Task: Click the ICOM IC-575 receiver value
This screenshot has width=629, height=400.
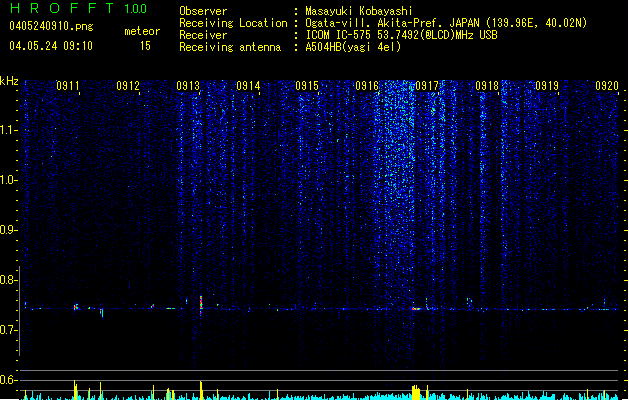Action: pyautogui.click(x=401, y=35)
